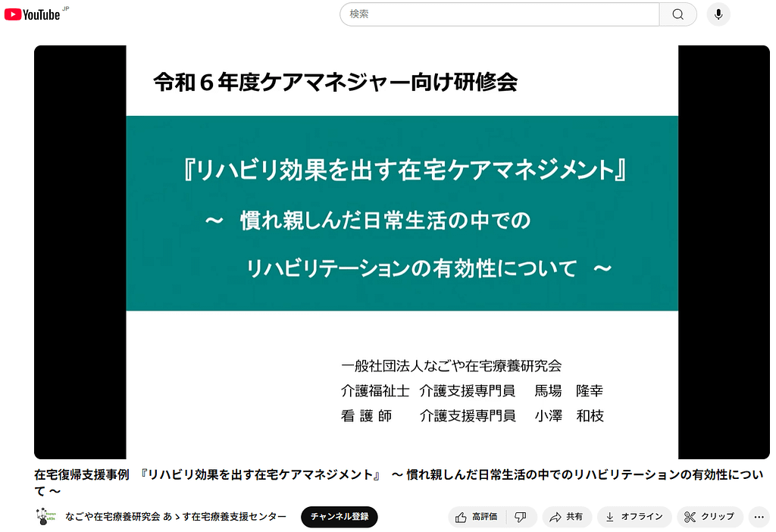The image size is (776, 532).
Task: Open the なごや在宅療養研究会 channel name link
Action: click(176, 517)
